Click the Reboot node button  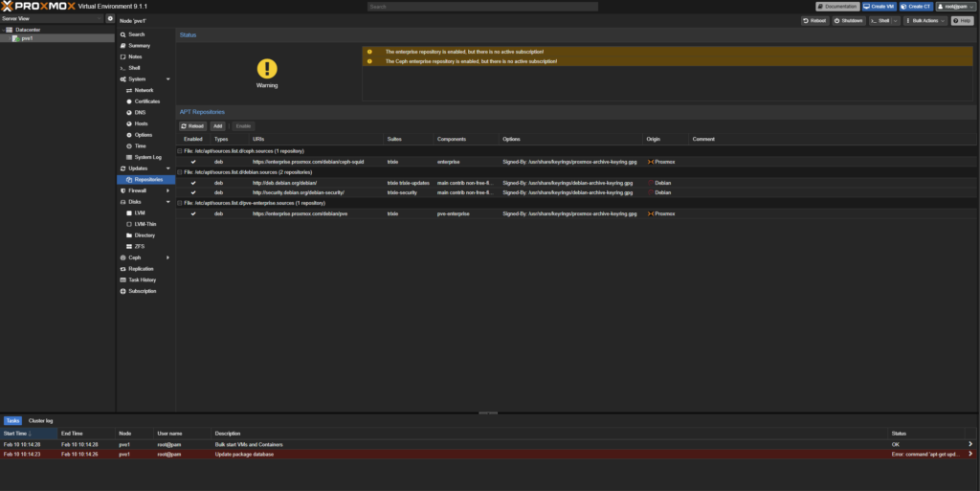pos(814,21)
